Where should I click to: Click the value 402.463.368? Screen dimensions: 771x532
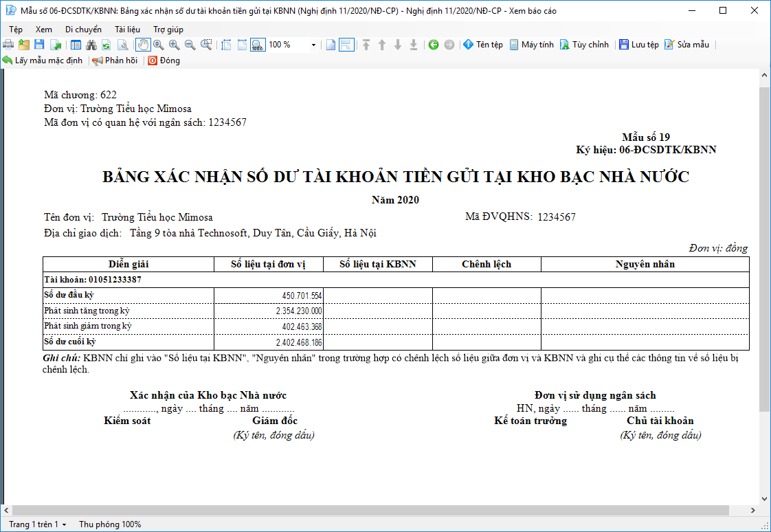click(302, 327)
